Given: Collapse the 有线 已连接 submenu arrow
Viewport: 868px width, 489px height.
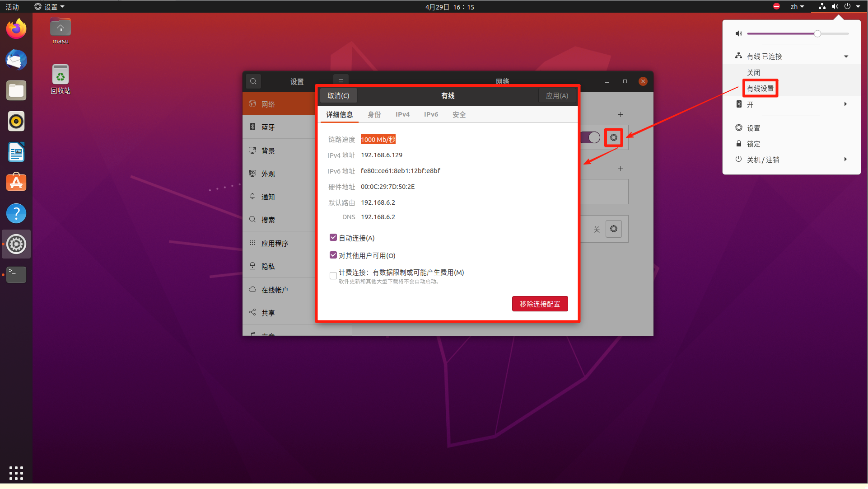Looking at the screenshot, I should (846, 56).
